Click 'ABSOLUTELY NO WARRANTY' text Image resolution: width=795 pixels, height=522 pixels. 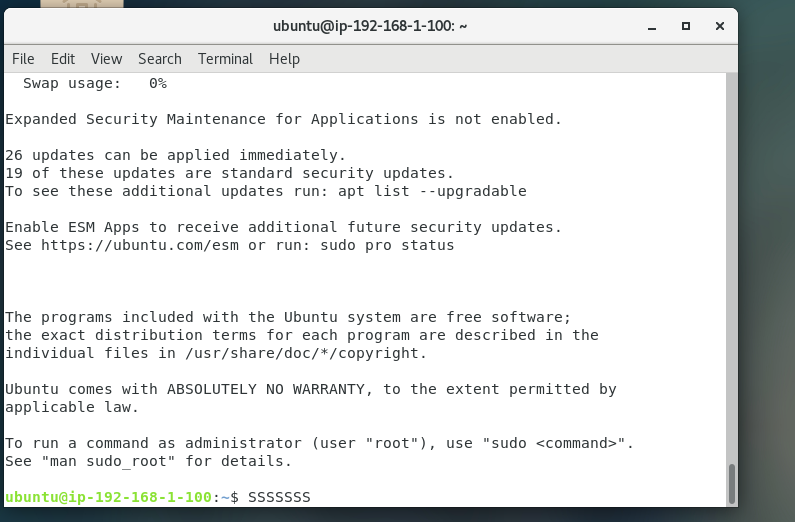pos(266,389)
